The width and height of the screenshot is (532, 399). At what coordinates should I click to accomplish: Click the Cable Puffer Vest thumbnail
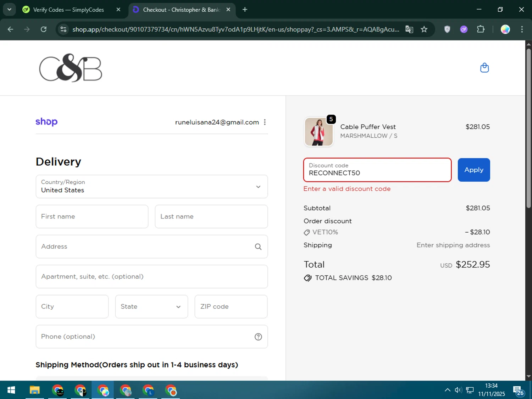[x=319, y=132]
